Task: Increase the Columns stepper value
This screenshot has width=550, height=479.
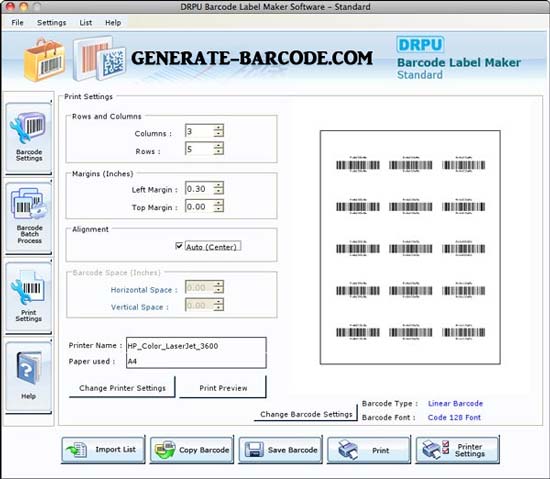Action: [219, 128]
